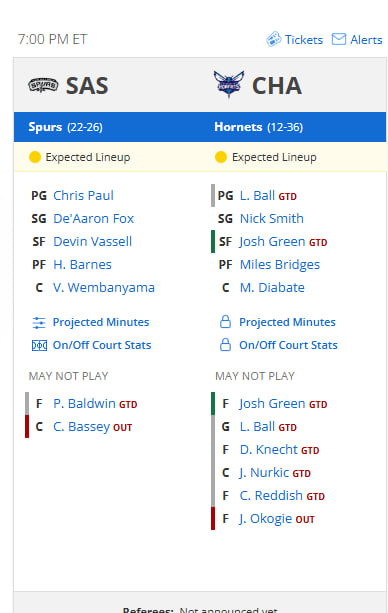Click the Spurs Projected Minutes link

(101, 322)
